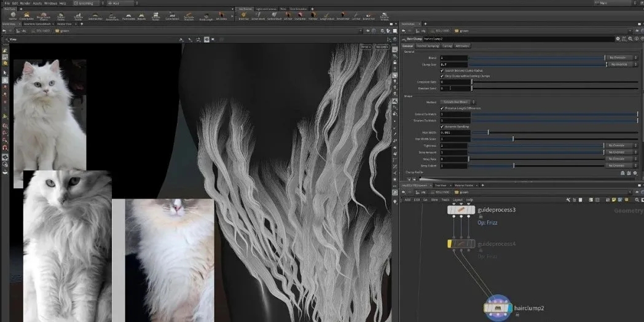644x322 pixels.
Task: Toggle Only Clump within Existing Clumps checkbox
Action: 442,76
